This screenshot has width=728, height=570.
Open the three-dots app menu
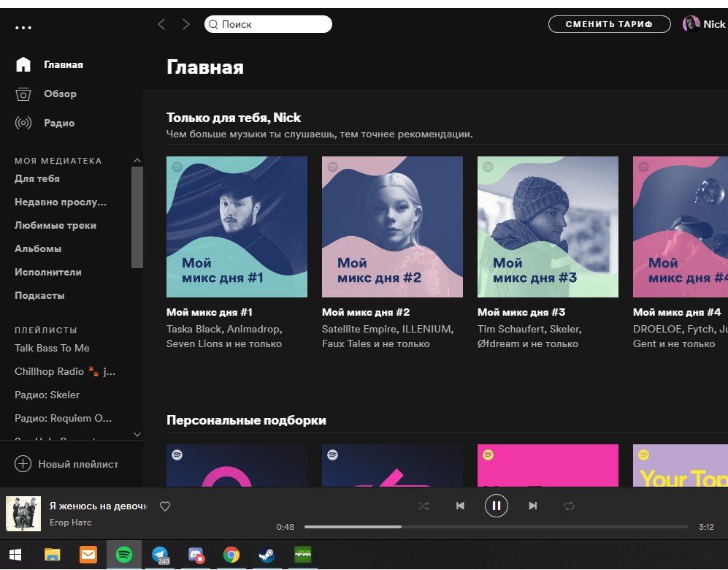(23, 28)
